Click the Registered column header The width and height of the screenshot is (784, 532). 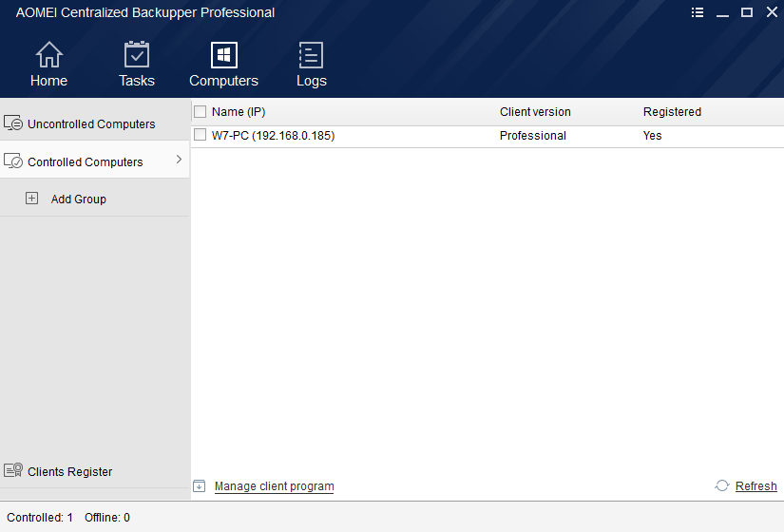click(x=672, y=111)
